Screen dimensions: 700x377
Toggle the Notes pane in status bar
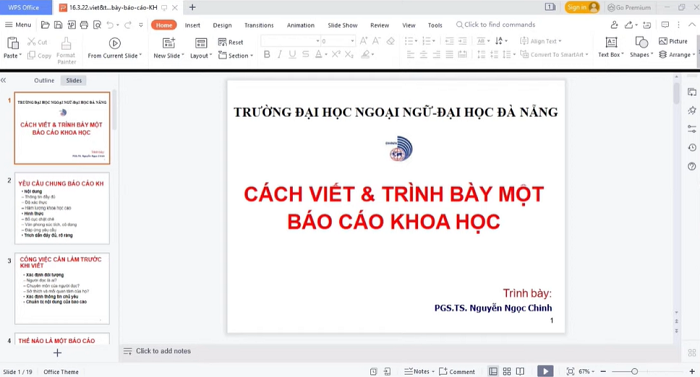tap(419, 371)
